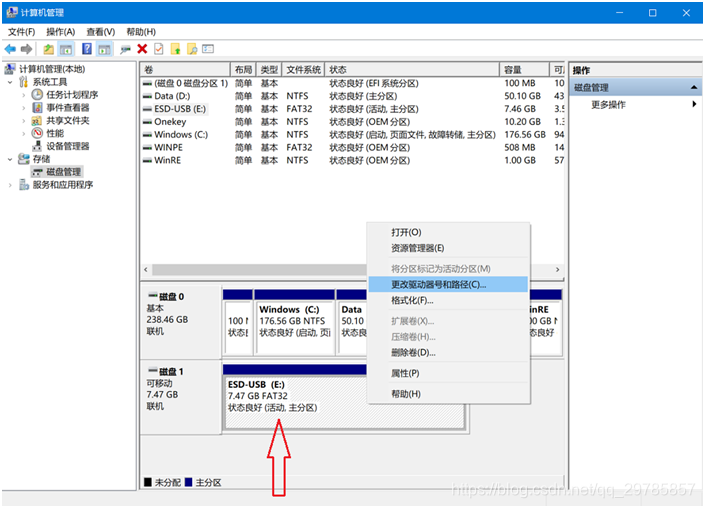Click the Up one level folder icon
This screenshot has height=508, width=705.
(x=49, y=49)
